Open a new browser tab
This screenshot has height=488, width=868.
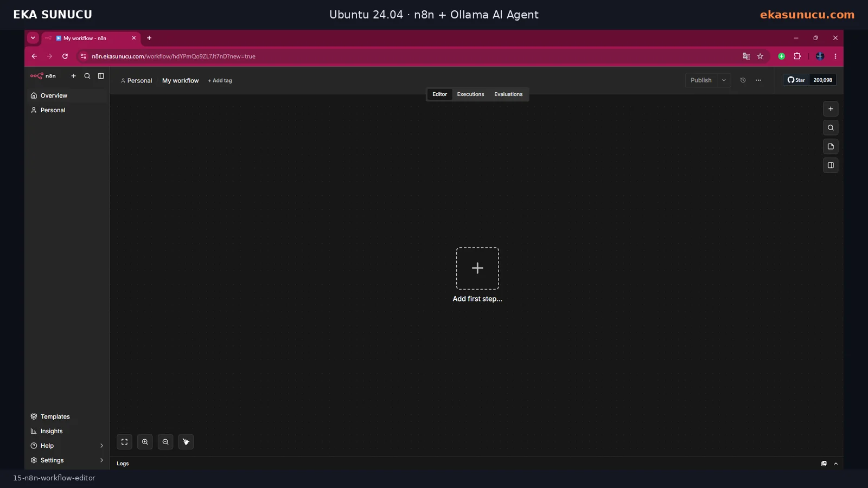pos(149,38)
